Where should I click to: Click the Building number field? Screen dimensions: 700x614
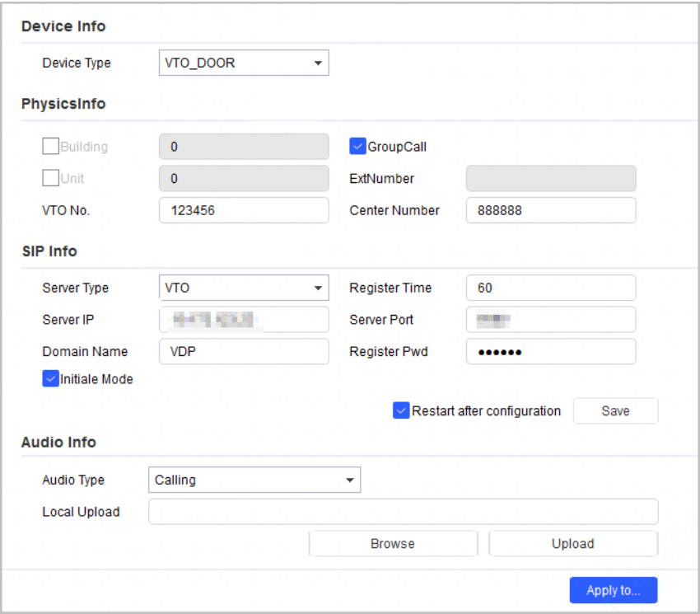[x=244, y=147]
